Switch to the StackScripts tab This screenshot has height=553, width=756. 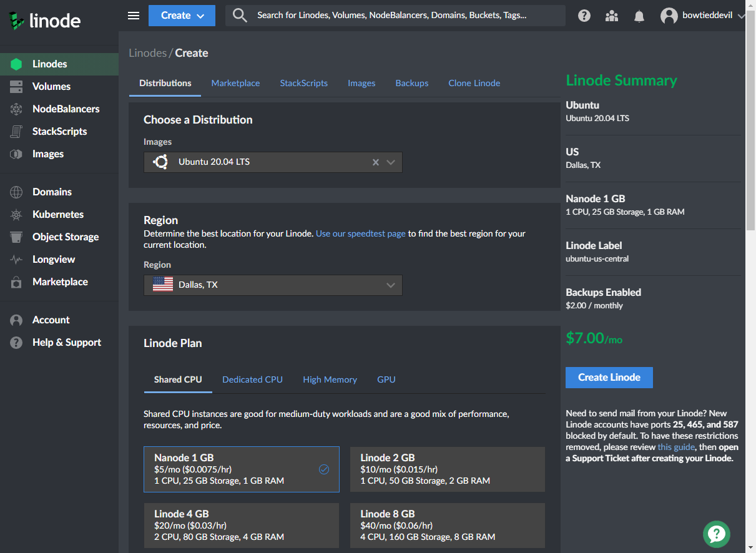point(304,83)
